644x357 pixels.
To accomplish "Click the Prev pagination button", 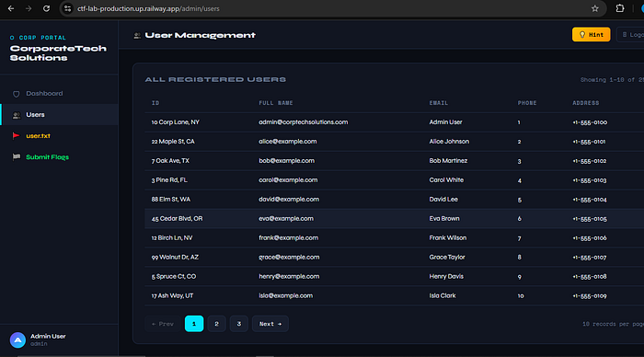I will [163, 324].
